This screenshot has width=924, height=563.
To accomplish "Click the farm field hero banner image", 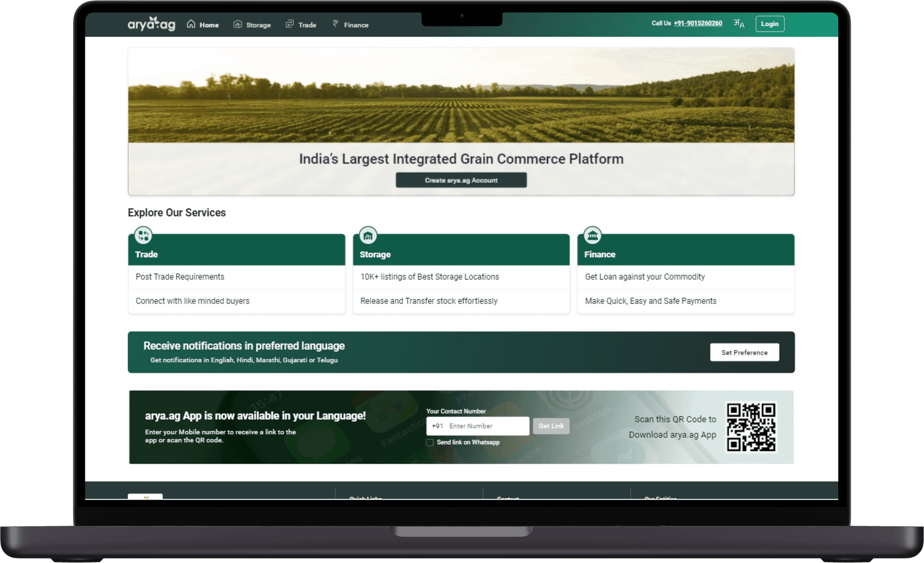I will (461, 96).
